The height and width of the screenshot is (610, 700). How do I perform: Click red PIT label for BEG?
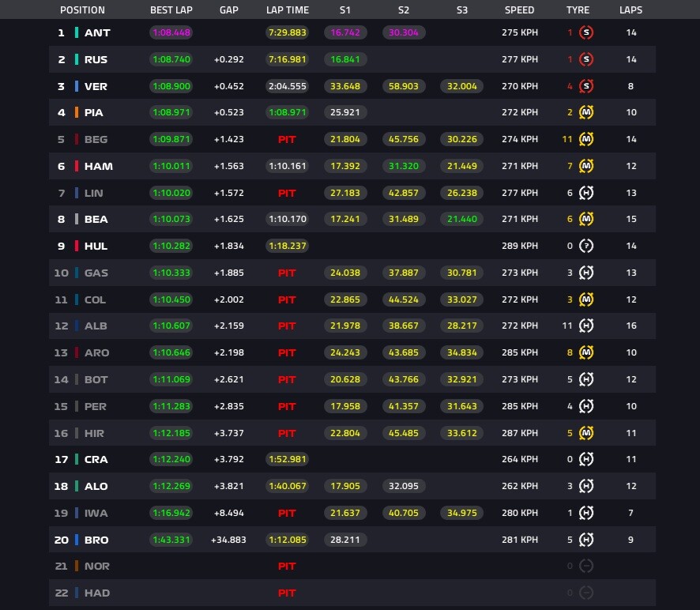pyautogui.click(x=287, y=139)
